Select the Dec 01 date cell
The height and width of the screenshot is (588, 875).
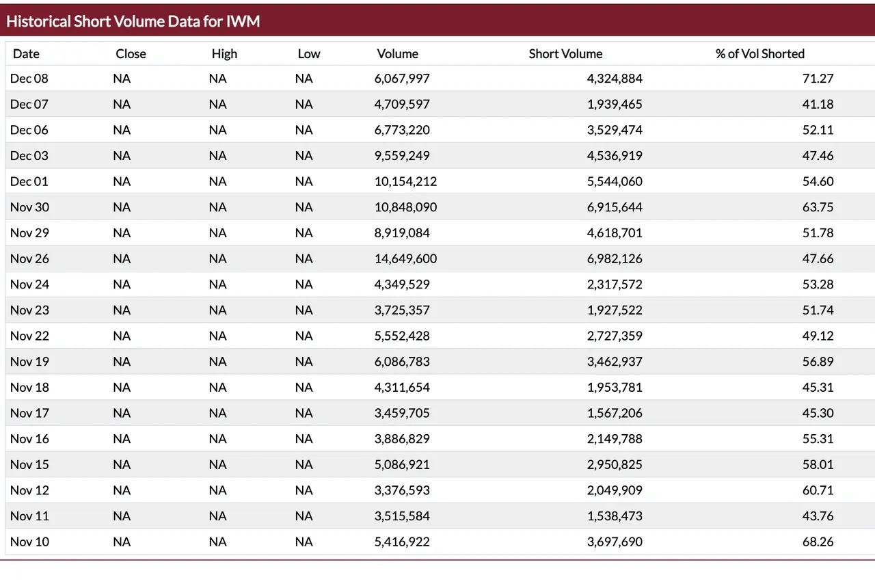[29, 182]
